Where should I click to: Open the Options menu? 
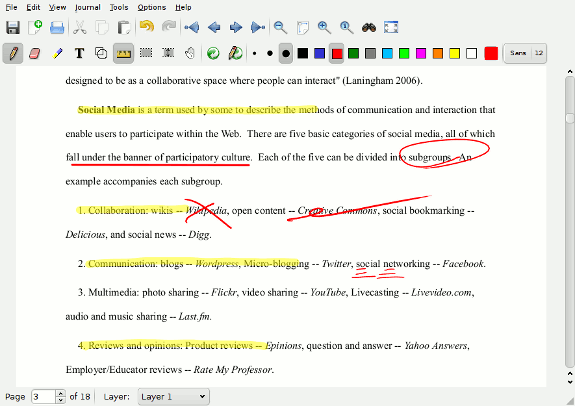point(151,7)
